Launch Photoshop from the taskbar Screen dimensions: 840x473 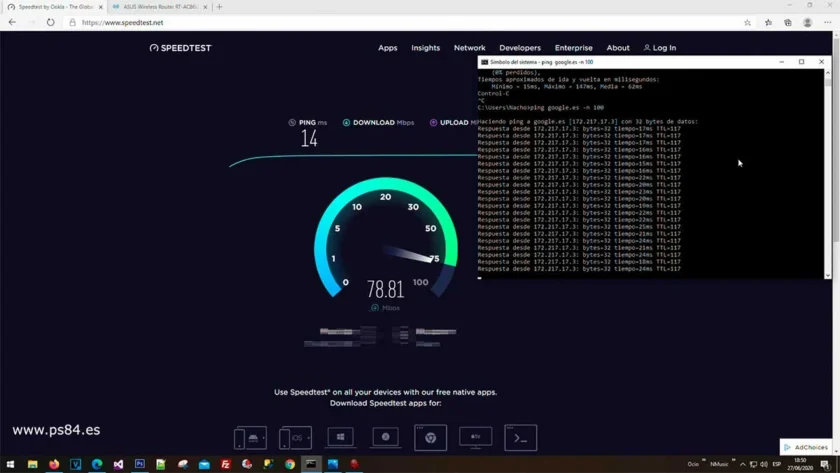[x=139, y=464]
